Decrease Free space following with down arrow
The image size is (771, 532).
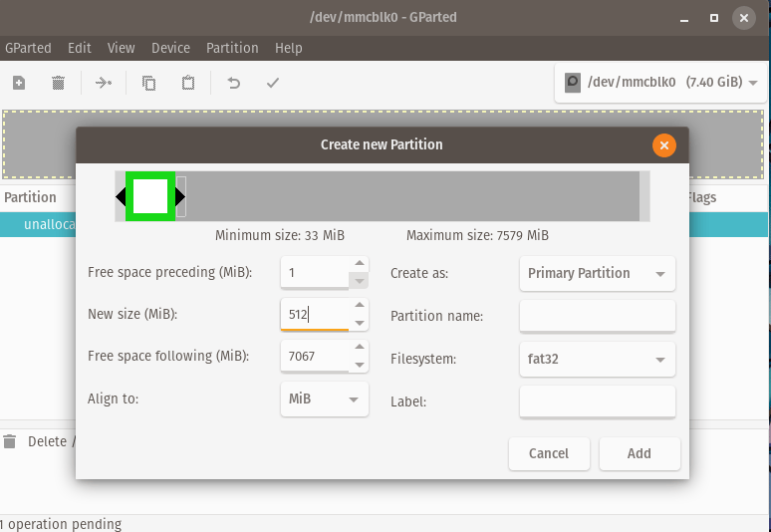coord(359,365)
